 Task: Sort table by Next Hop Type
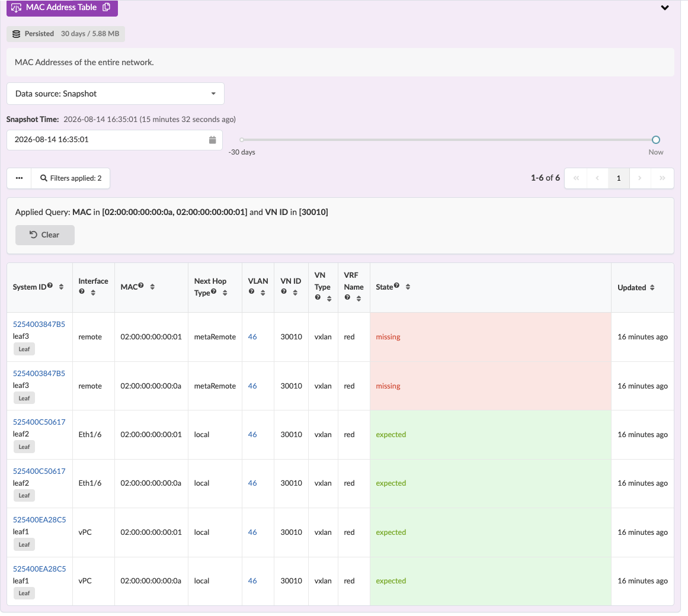(x=225, y=293)
